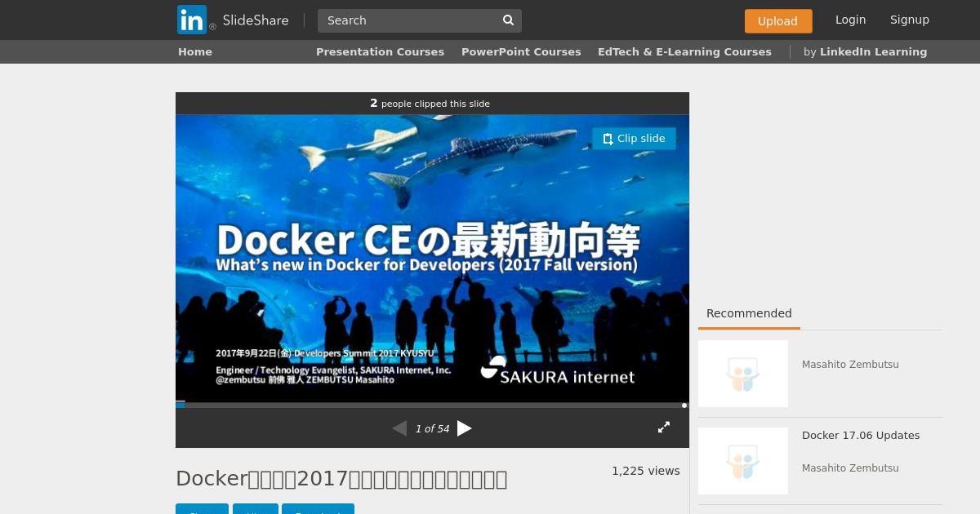This screenshot has height=514, width=980.
Task: Open Presentation Courses menu item
Action: tap(380, 51)
